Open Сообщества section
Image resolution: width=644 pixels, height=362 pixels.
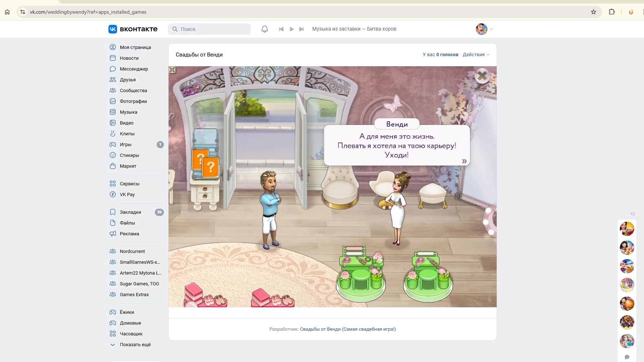(133, 90)
